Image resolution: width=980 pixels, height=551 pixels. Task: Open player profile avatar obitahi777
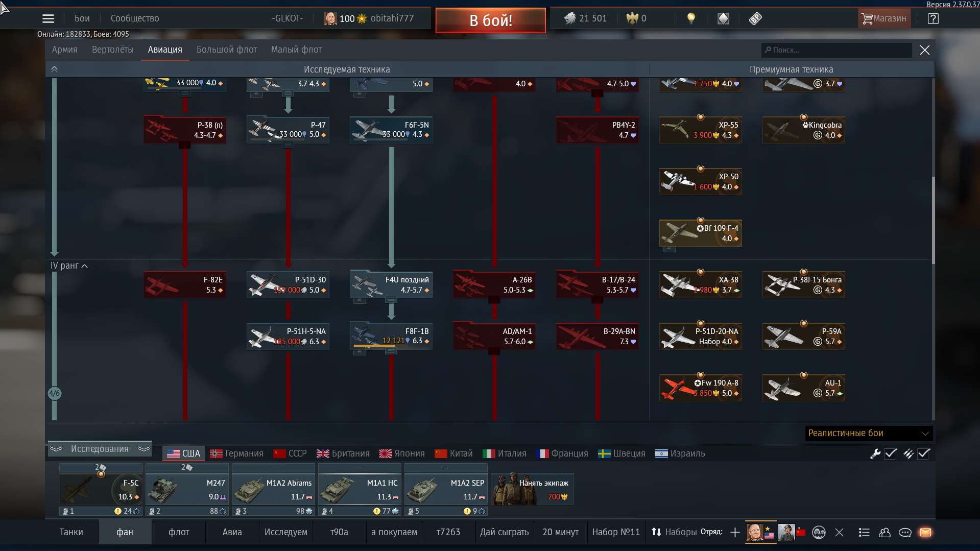[330, 18]
